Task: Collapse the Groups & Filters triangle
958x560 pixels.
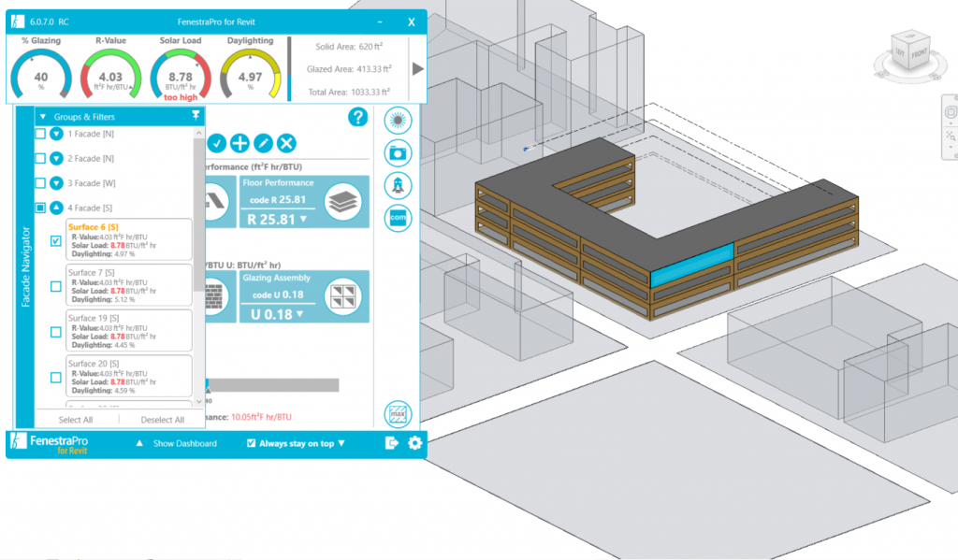Action: [x=43, y=116]
